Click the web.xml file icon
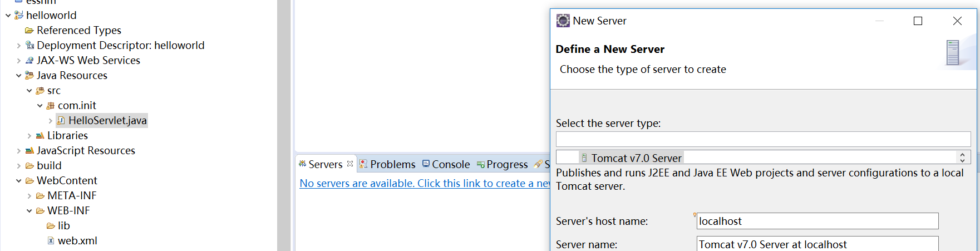Screen dimensions: 980x251 [51, 240]
